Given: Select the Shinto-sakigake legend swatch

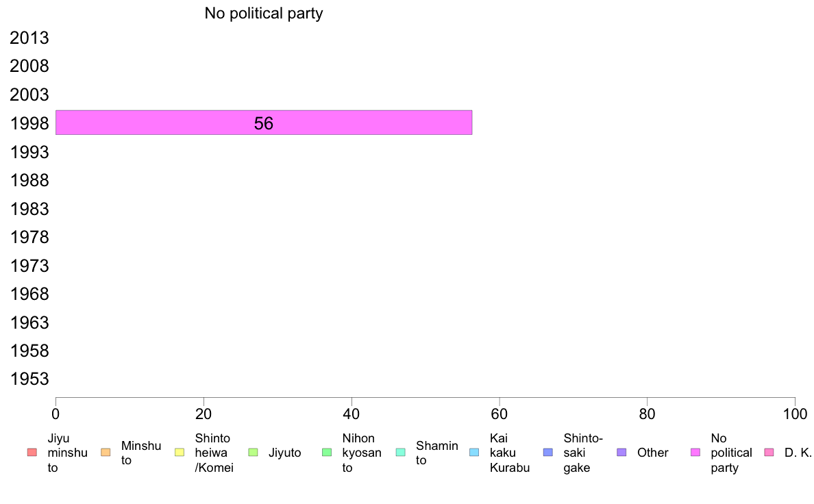Looking at the screenshot, I should tap(547, 453).
